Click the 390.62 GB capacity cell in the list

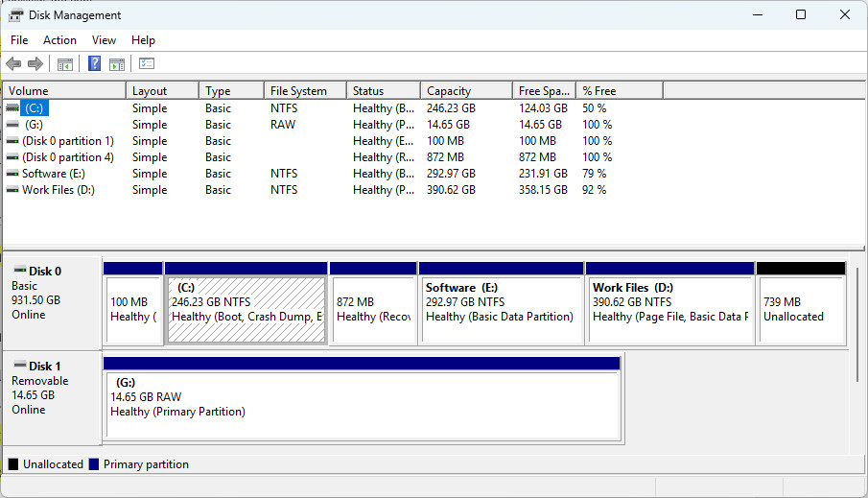point(451,190)
